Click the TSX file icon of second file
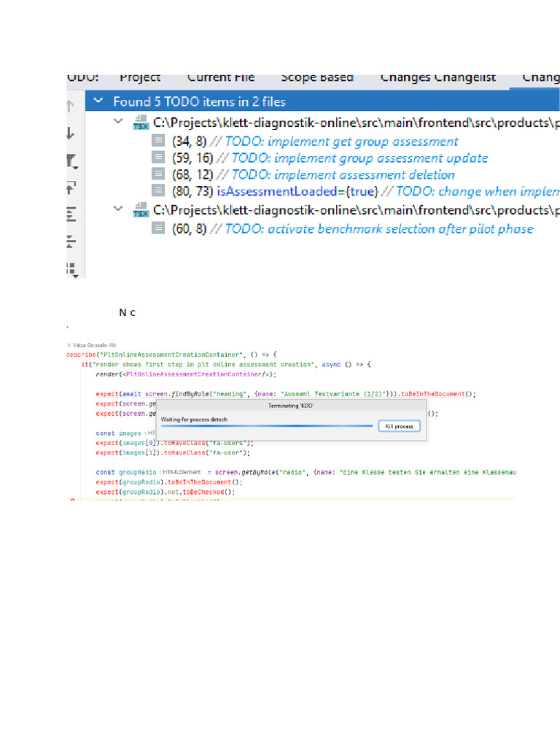The height and width of the screenshot is (747, 560). coord(140,210)
